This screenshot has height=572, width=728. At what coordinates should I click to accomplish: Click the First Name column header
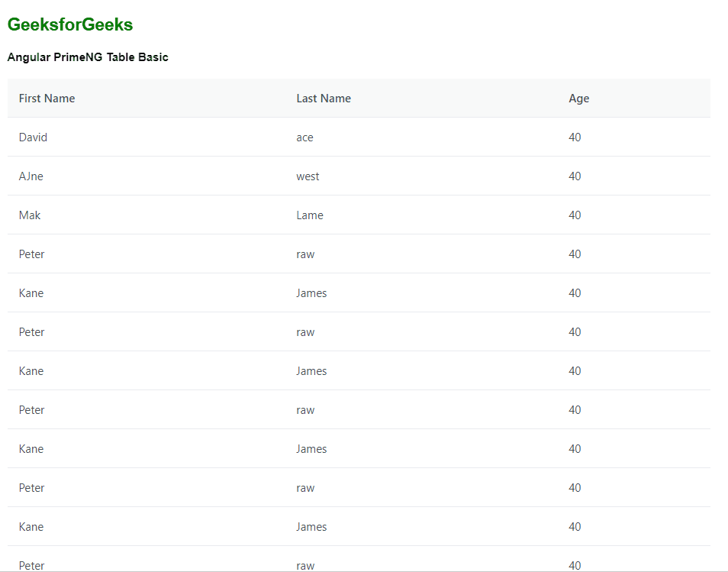(x=47, y=99)
